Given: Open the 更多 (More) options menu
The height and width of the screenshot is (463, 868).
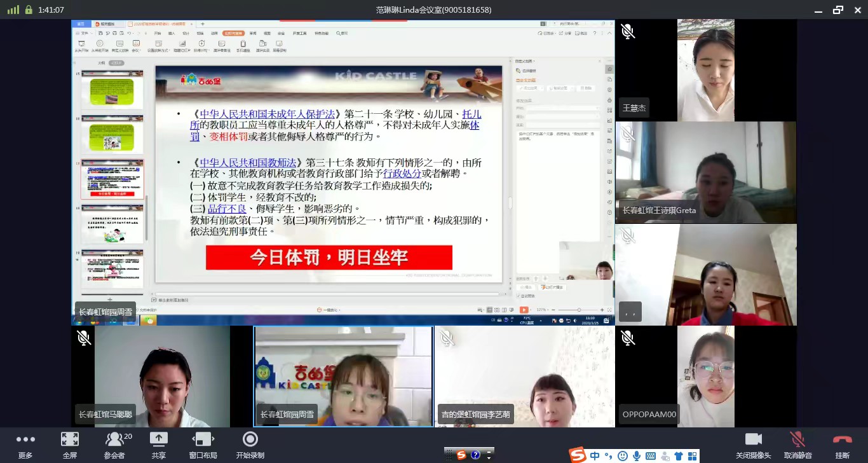Looking at the screenshot, I should coord(25,445).
